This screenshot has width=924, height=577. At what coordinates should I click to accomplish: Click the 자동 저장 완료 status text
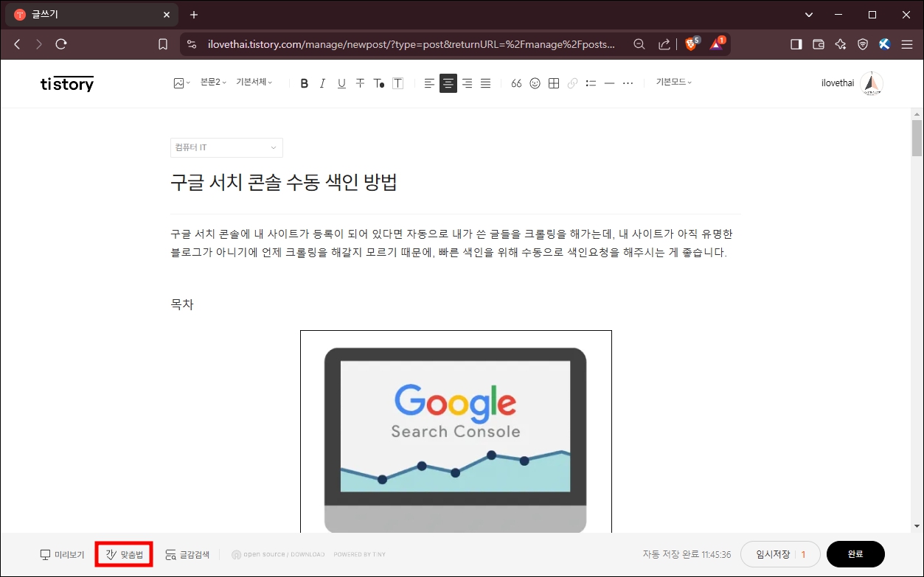(687, 554)
